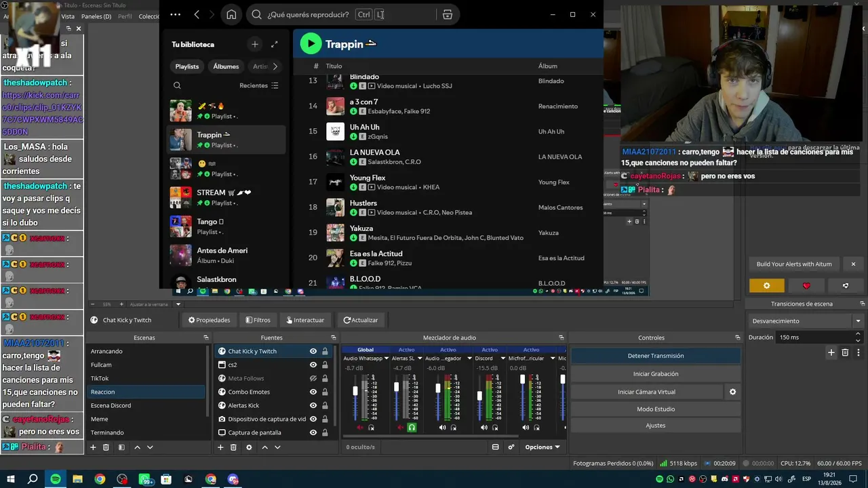The image size is (868, 488).
Task: Open Propiedades for the selected source
Action: (x=209, y=320)
